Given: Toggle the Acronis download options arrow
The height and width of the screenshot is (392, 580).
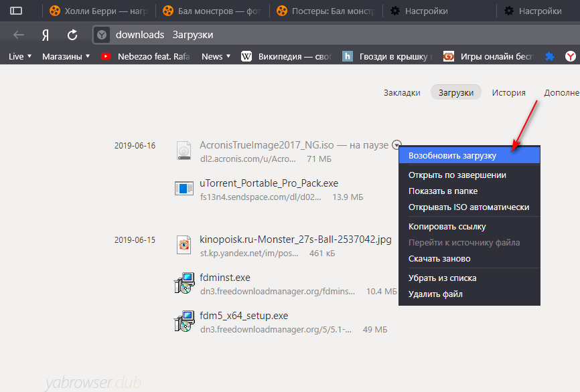Looking at the screenshot, I should point(396,145).
